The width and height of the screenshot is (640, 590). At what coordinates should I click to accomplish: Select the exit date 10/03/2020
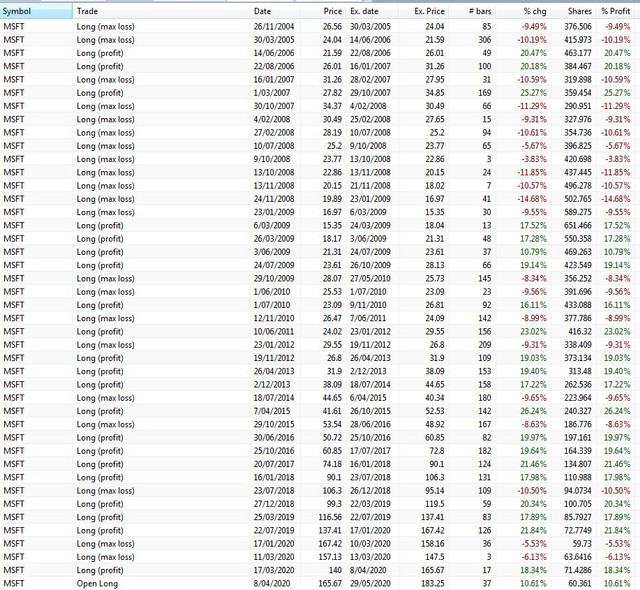[370, 544]
